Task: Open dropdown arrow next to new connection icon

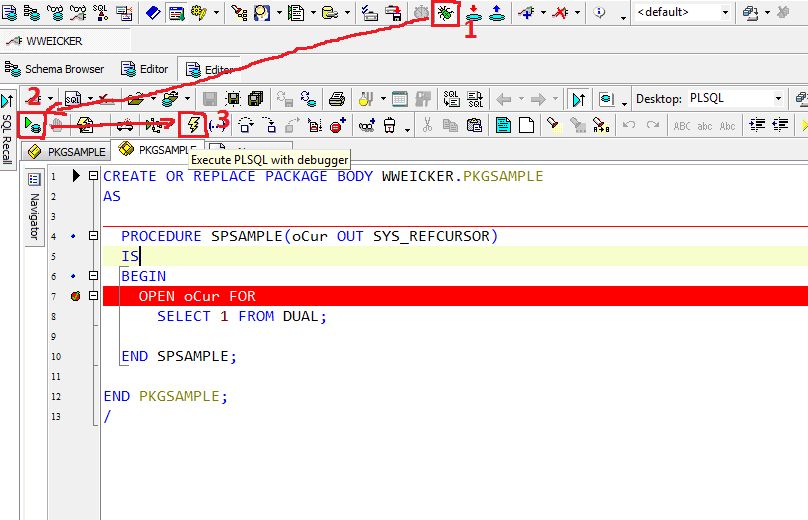Action: tap(543, 12)
